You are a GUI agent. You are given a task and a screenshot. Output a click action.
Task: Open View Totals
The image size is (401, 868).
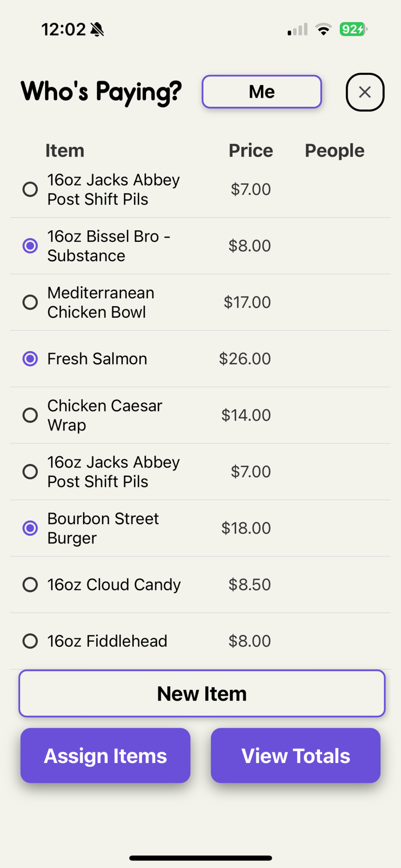[x=296, y=756]
